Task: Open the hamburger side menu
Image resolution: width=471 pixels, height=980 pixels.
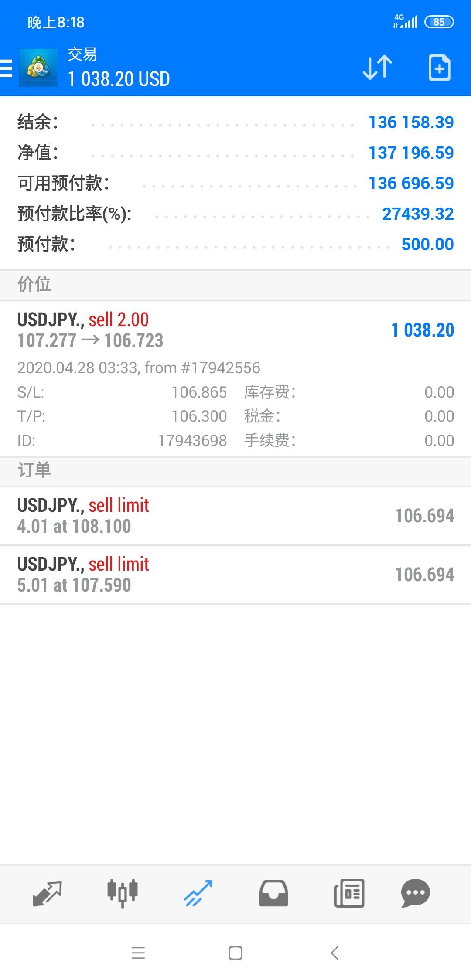Action: click(x=6, y=68)
